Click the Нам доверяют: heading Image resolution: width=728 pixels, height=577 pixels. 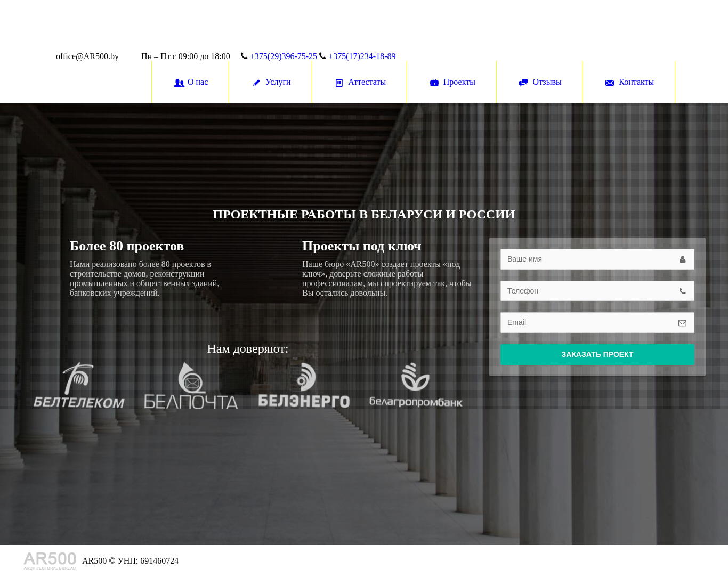click(248, 348)
